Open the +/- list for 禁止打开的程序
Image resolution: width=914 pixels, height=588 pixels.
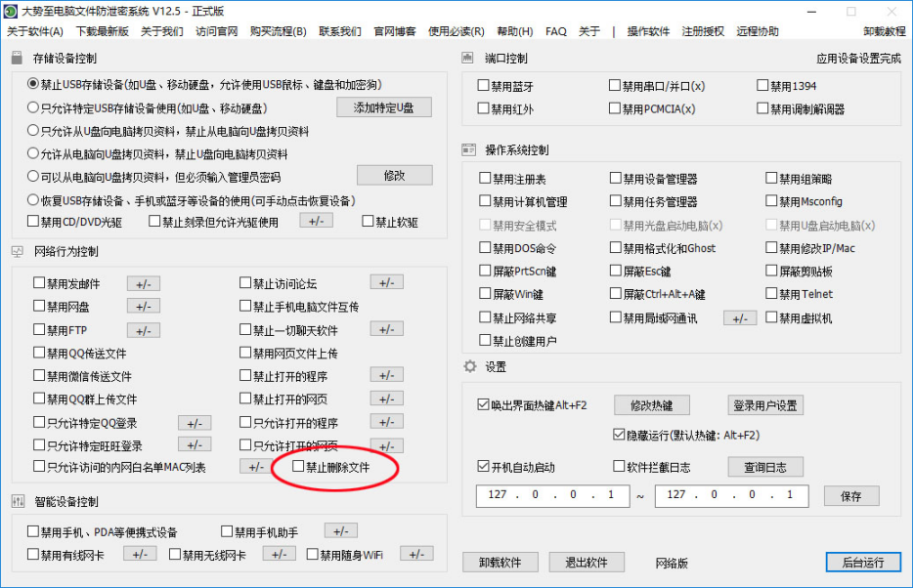(x=386, y=375)
